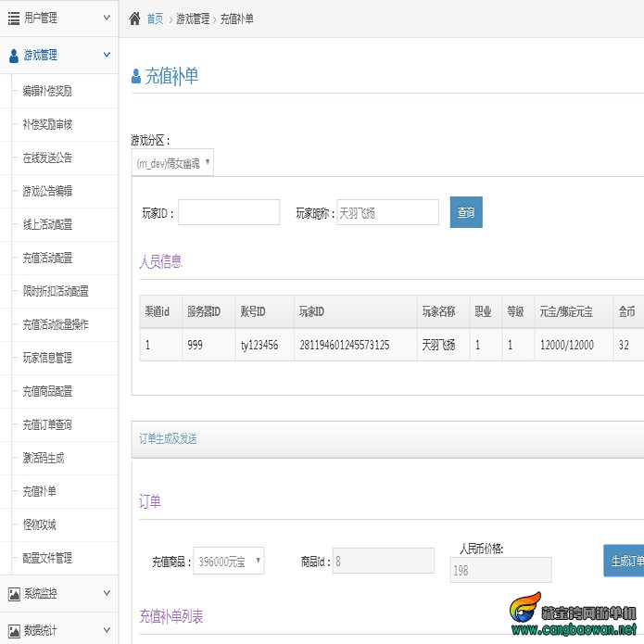Click the 订单生成及发送 panel header

[387, 439]
